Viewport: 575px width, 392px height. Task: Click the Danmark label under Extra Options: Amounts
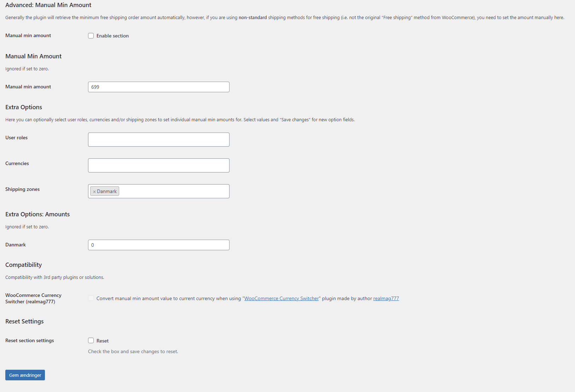click(x=16, y=245)
